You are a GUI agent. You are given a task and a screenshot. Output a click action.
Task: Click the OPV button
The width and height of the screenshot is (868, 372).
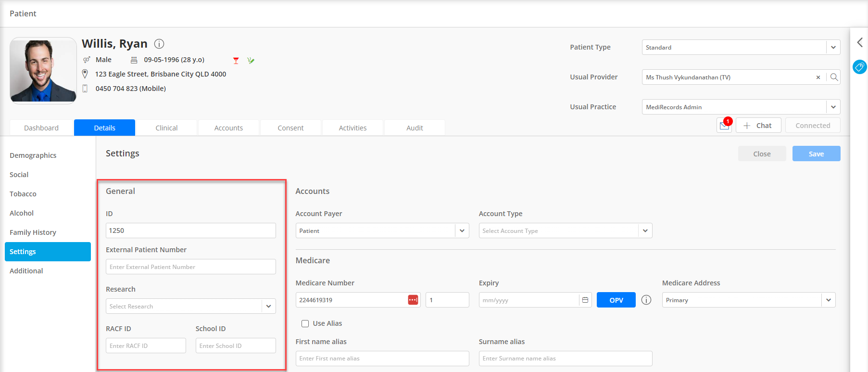point(616,300)
